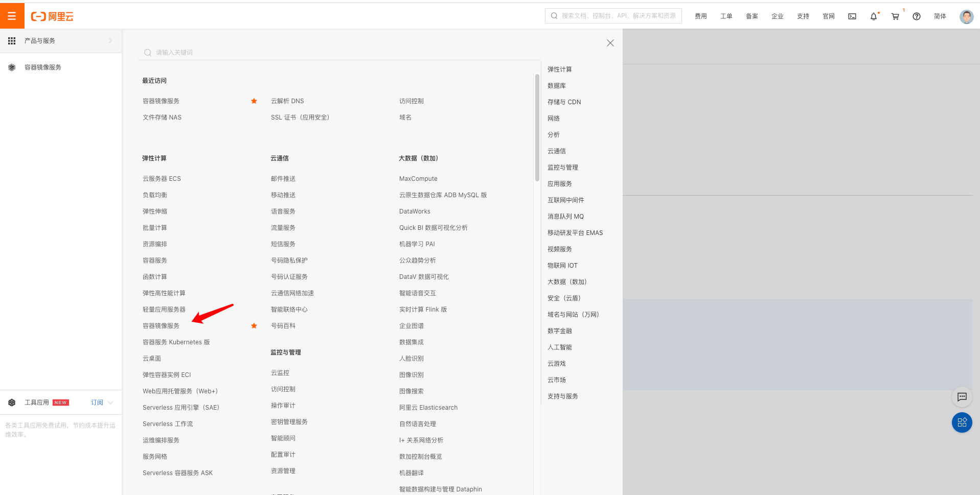The image size is (980, 495).
Task: Open 云监控 under 监控与管理
Action: pos(280,373)
